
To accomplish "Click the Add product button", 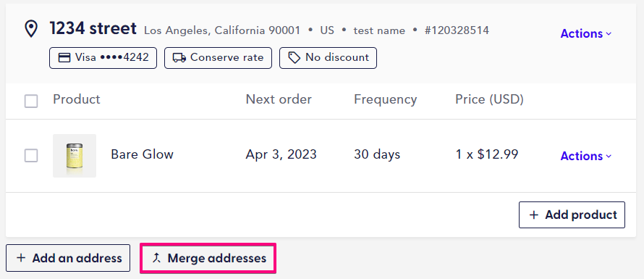I will [x=572, y=215].
